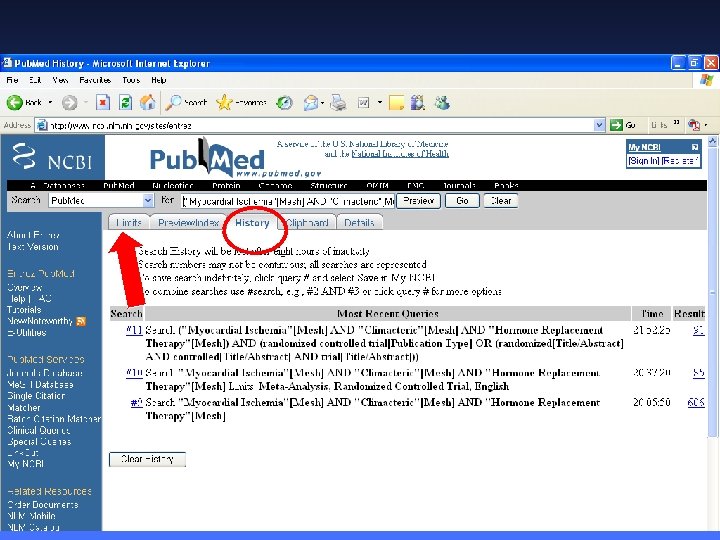Expand the Links toolbar chevron
Image resolution: width=720 pixels, height=540 pixels.
(x=676, y=123)
